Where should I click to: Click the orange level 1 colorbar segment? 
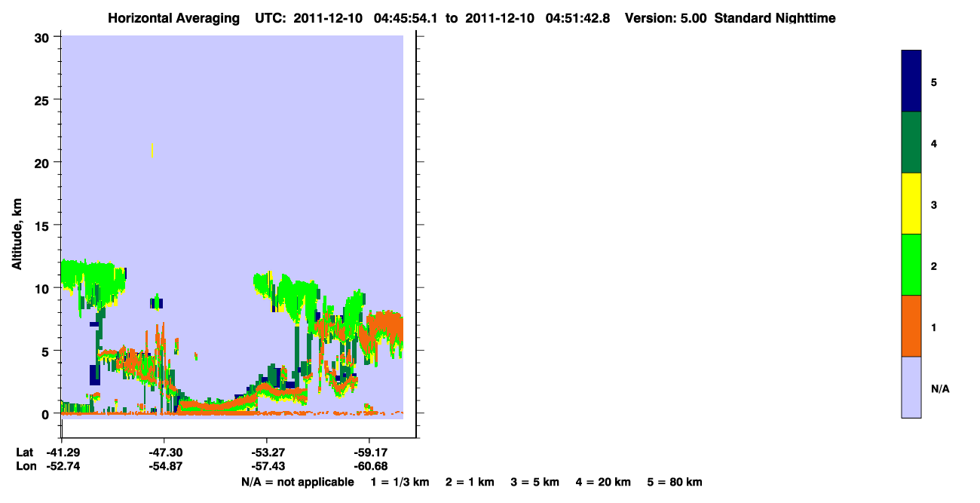[x=911, y=326]
